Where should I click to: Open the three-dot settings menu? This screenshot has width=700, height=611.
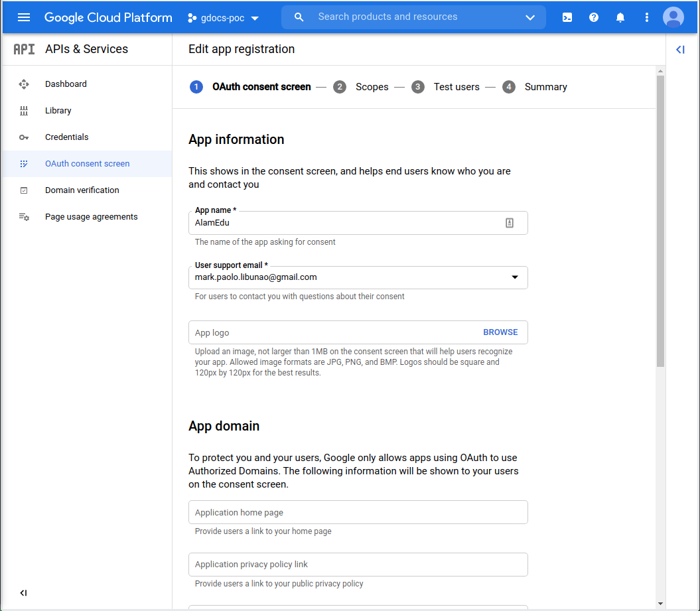(x=646, y=17)
